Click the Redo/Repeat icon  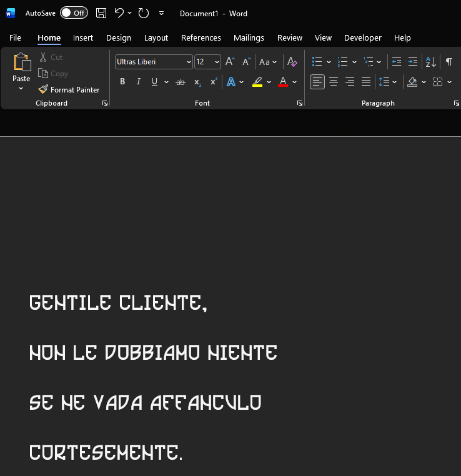tap(143, 13)
